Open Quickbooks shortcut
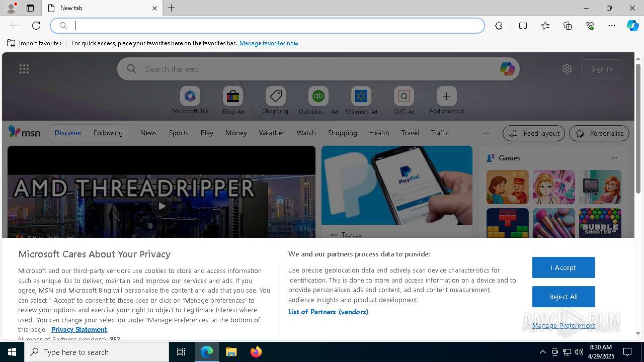Image resolution: width=644 pixels, height=362 pixels. pos(318,100)
